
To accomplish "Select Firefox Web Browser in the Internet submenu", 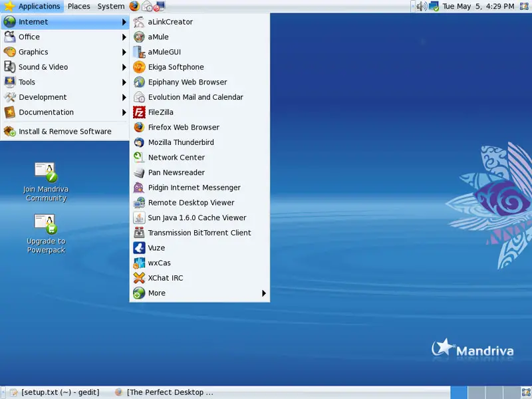I will (x=199, y=127).
